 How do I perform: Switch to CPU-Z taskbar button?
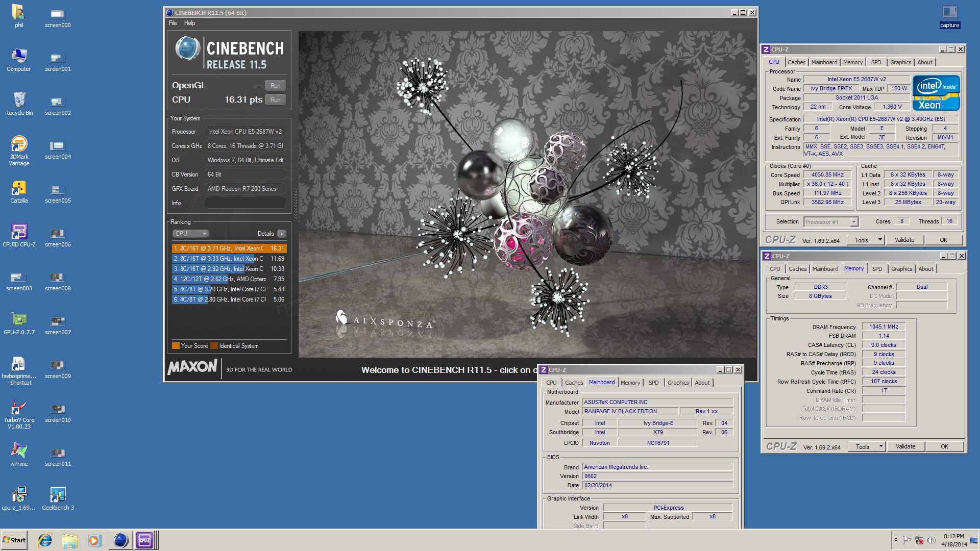coord(145,540)
